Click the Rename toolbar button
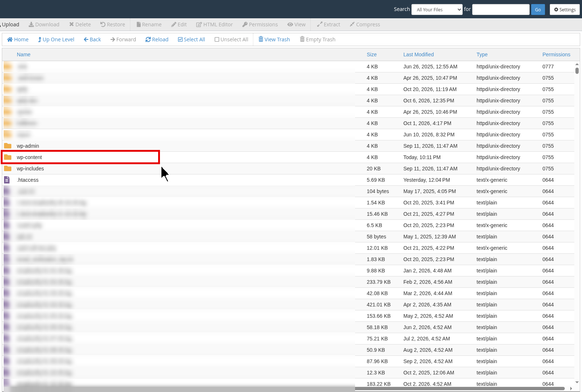 tap(149, 24)
